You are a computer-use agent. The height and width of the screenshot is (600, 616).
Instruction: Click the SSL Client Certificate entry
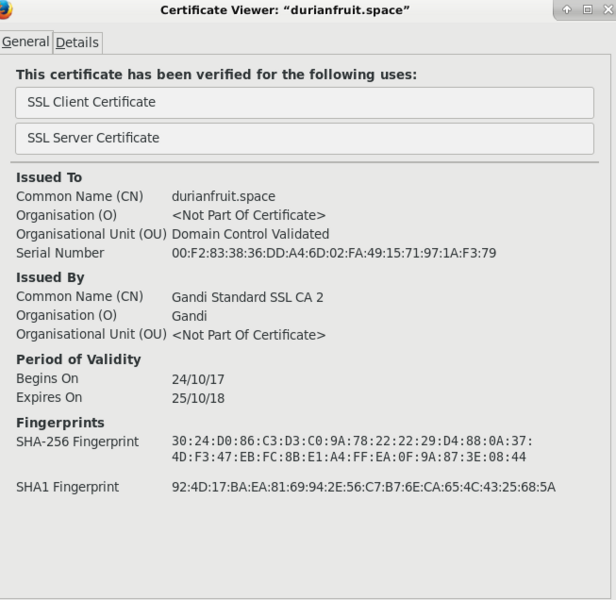pos(304,102)
